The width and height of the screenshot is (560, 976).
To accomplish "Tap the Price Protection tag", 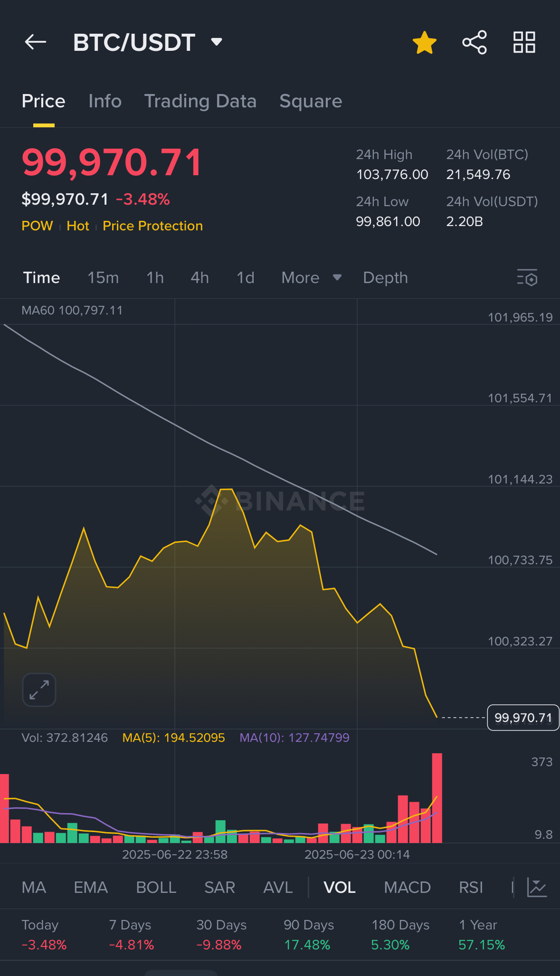I will tap(152, 226).
